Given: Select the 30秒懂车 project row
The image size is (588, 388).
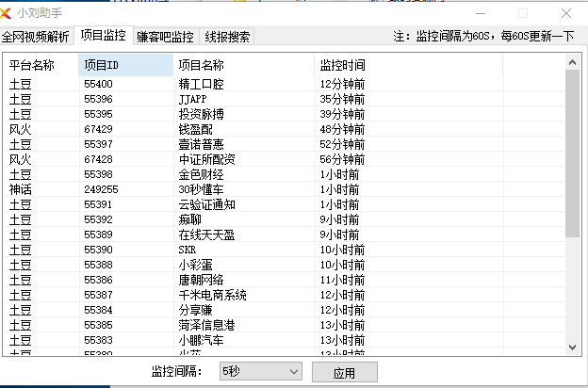Looking at the screenshot, I should tap(284, 189).
